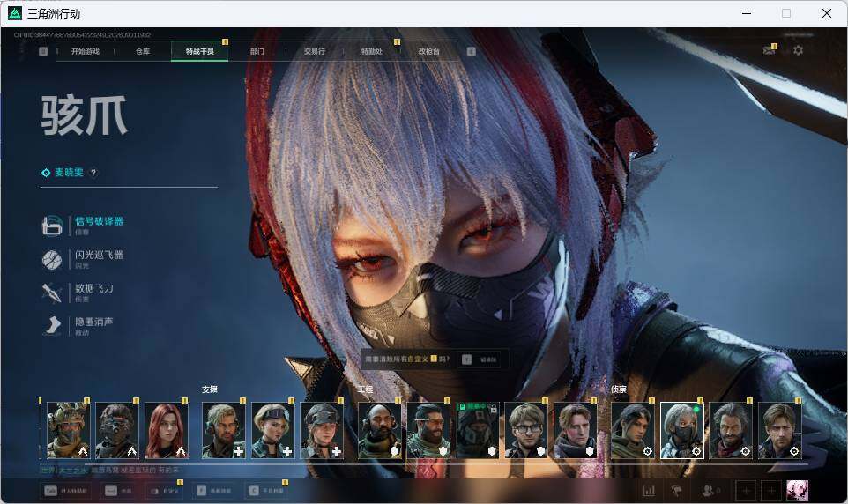Click the UID text at top left
This screenshot has width=848, height=504.
(x=82, y=35)
